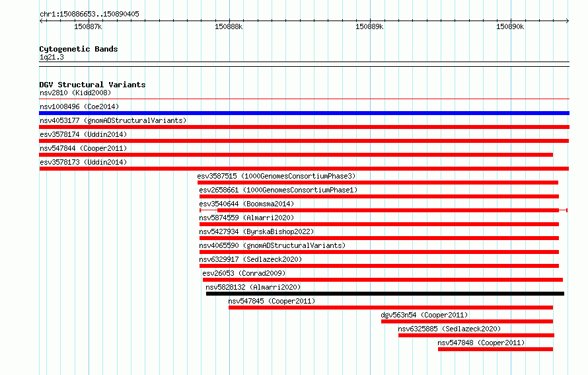The width and height of the screenshot is (588, 375).
Task: Open esv3578174 (Uddin2014) variant label
Action: [x=83, y=134]
